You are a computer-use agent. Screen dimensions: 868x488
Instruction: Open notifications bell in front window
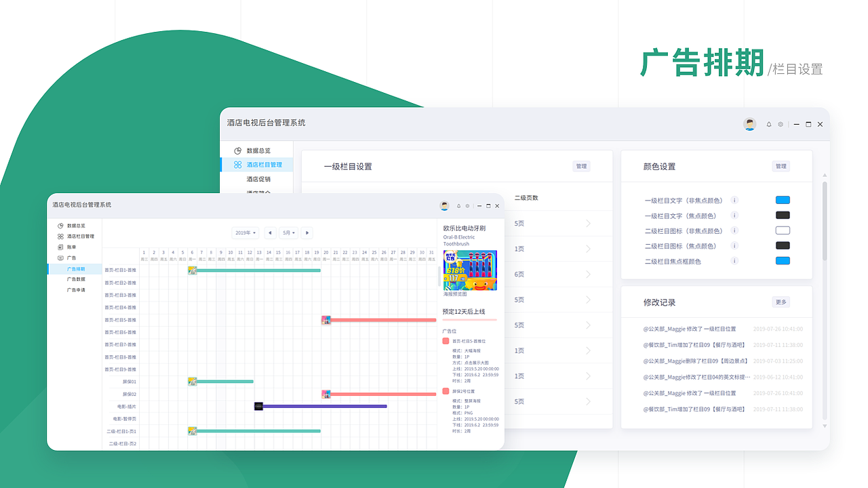coord(458,206)
